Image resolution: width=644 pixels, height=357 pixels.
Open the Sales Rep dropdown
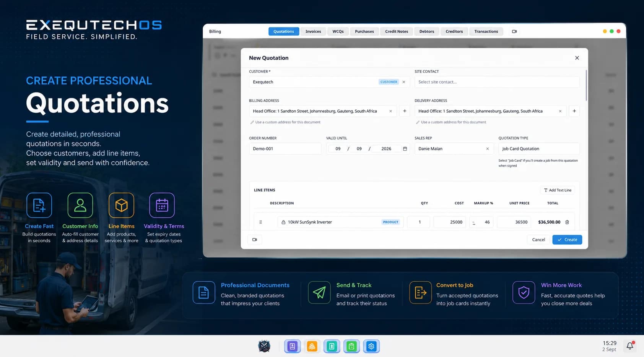coord(454,149)
